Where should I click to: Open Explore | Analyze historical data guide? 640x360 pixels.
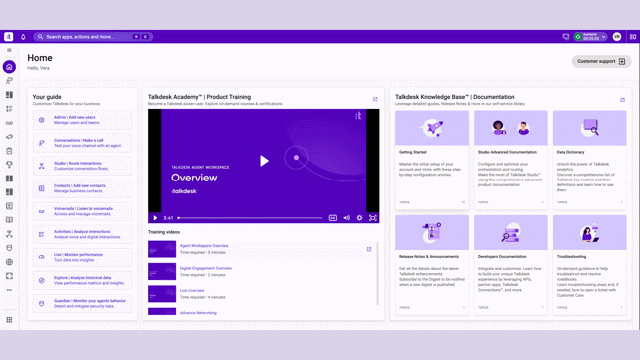click(x=82, y=280)
